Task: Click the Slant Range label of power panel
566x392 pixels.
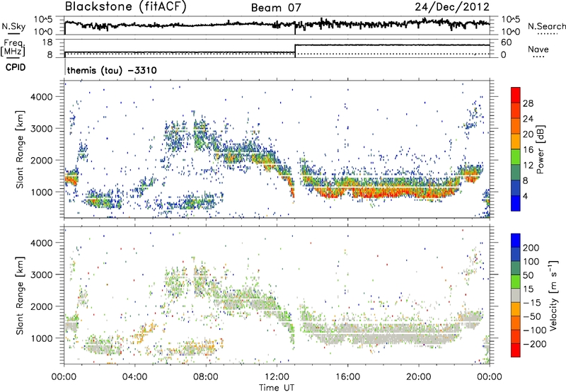Action: 20,149
